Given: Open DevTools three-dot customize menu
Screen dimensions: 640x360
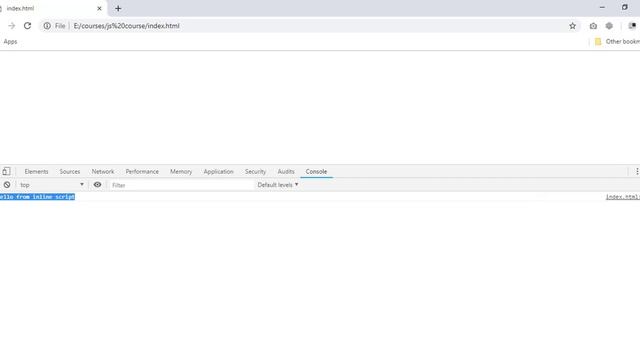Looking at the screenshot, I should [x=637, y=171].
